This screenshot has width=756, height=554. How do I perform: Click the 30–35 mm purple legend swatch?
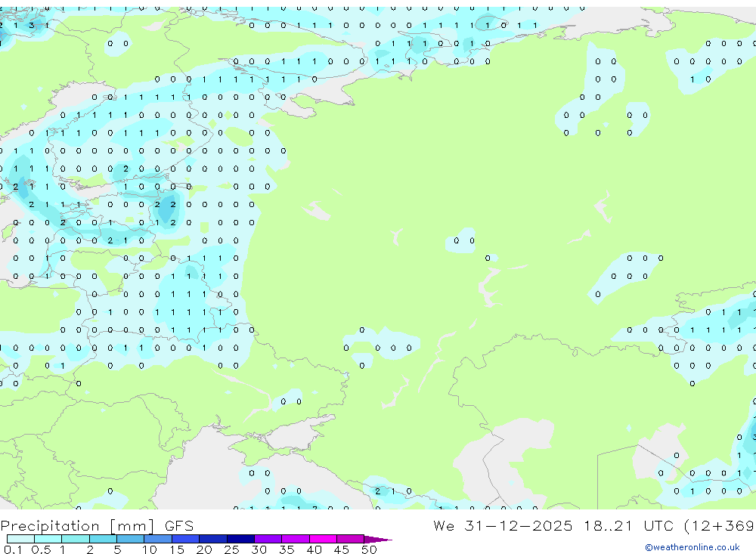(x=268, y=539)
